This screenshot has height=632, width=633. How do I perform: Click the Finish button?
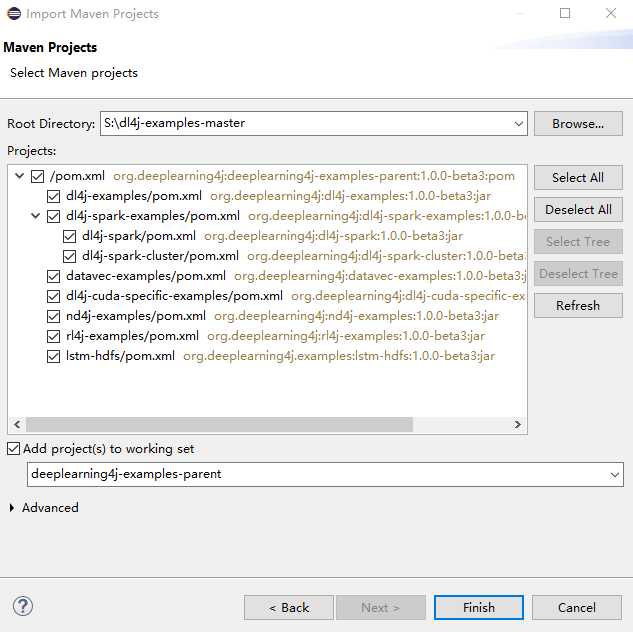(479, 607)
